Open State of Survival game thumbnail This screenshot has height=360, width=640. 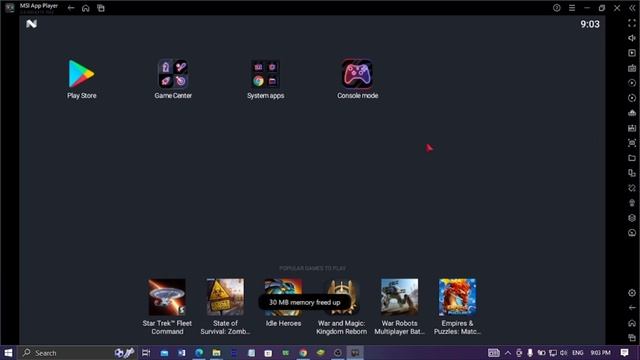point(225,297)
